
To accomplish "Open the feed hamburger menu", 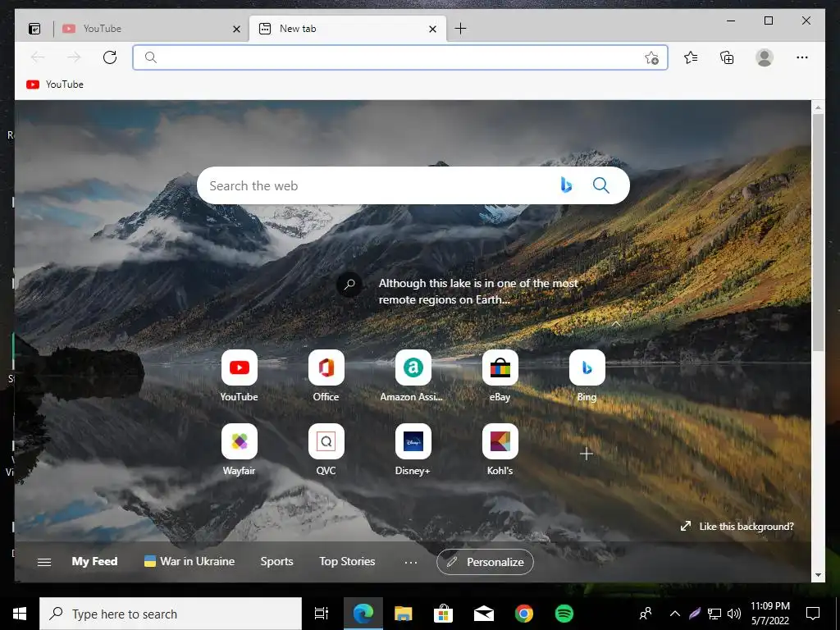I will (44, 562).
